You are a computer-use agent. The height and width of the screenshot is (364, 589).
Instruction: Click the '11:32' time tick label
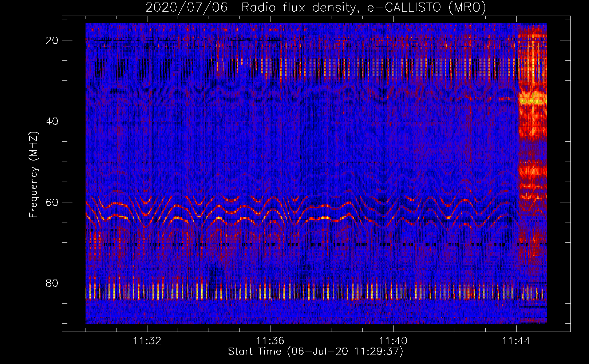tap(147, 341)
